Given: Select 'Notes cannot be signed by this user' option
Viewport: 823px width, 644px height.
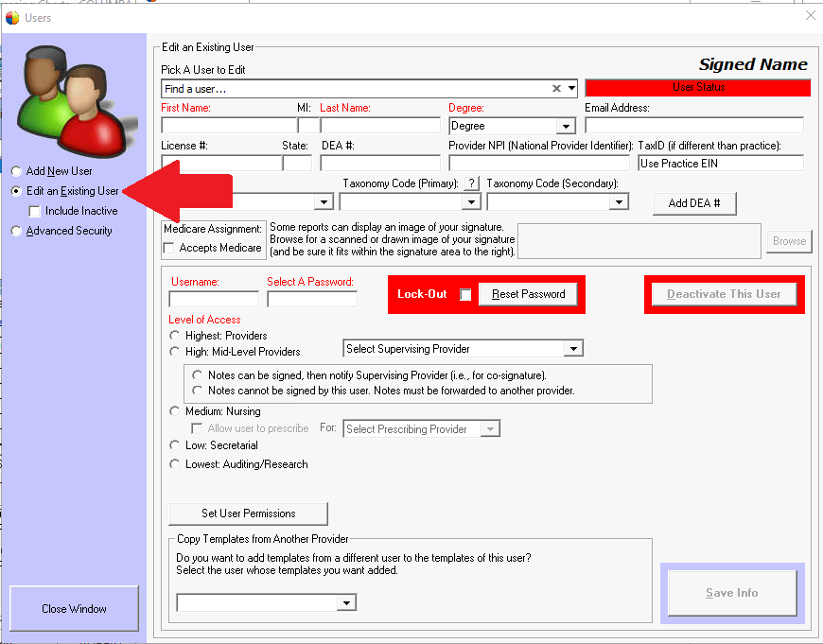Looking at the screenshot, I should [198, 391].
